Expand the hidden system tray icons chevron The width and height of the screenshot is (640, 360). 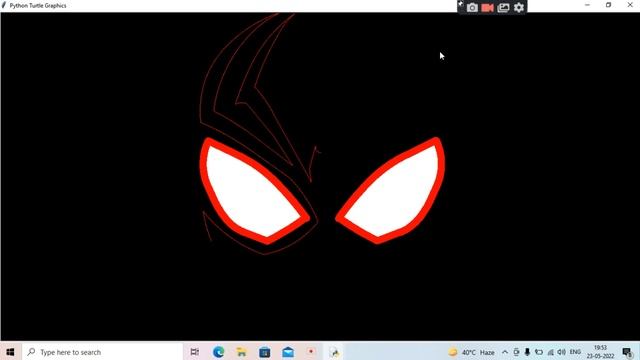point(505,352)
